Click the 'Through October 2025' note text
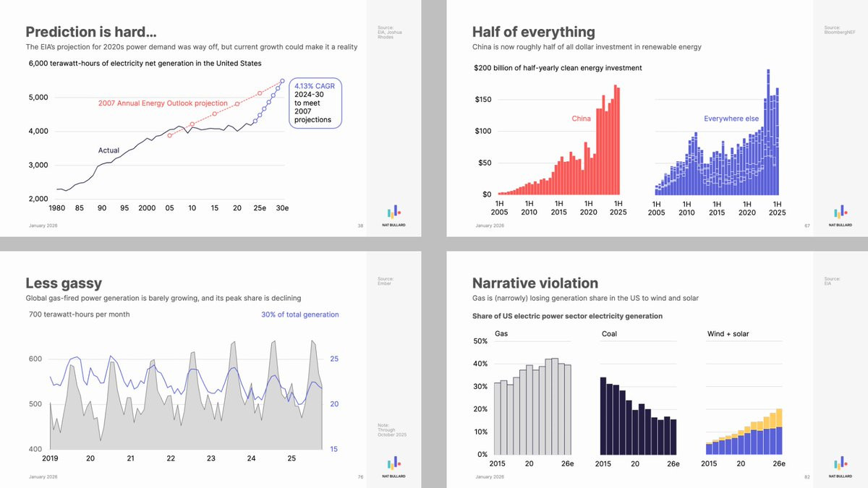Viewport: 868px width, 488px height. (x=386, y=429)
